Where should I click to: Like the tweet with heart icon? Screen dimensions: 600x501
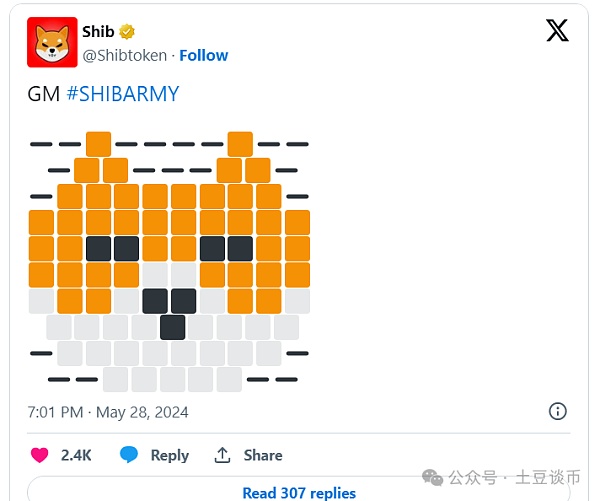tap(40, 455)
